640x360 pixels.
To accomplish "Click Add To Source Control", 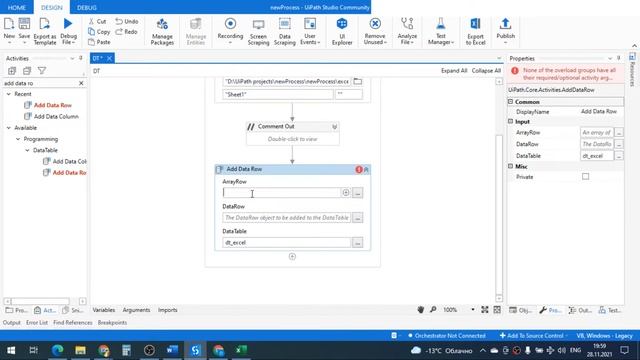I will tap(533, 336).
